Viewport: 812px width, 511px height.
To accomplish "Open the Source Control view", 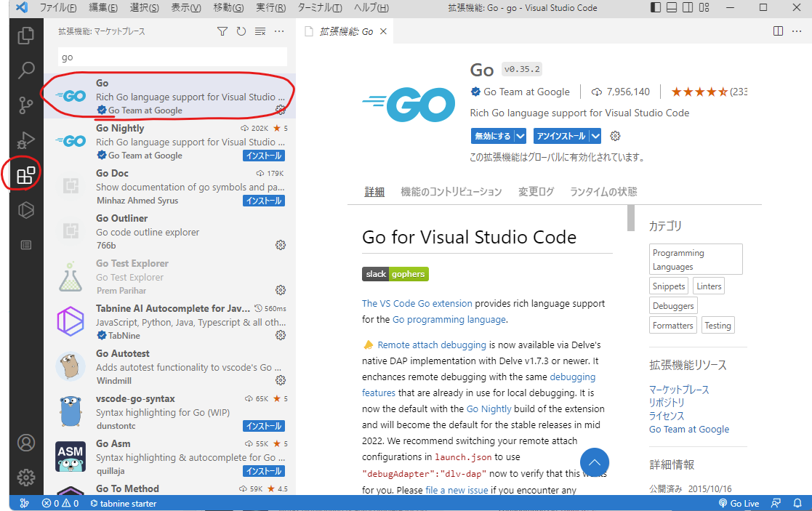I will tap(26, 105).
